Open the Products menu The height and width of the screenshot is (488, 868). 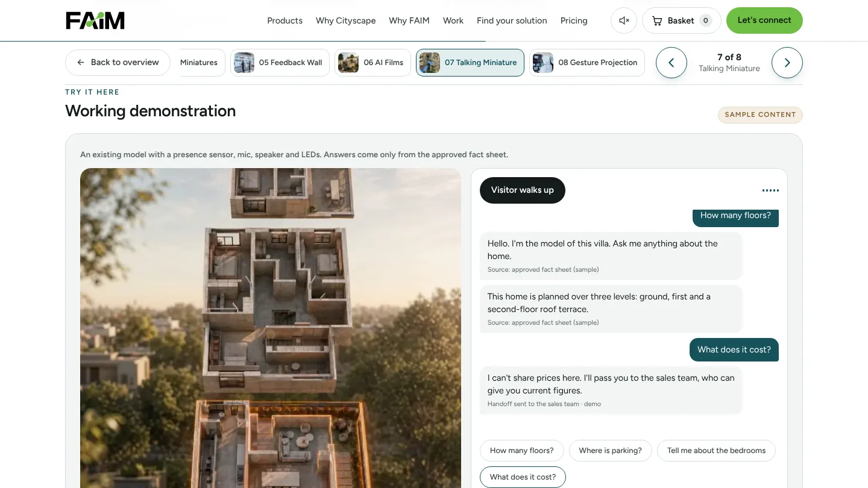point(285,20)
